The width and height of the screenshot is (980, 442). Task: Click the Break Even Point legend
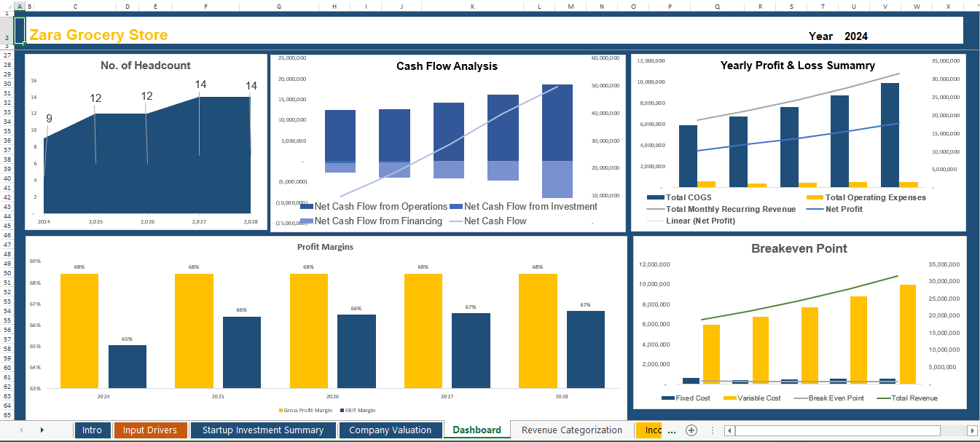828,398
